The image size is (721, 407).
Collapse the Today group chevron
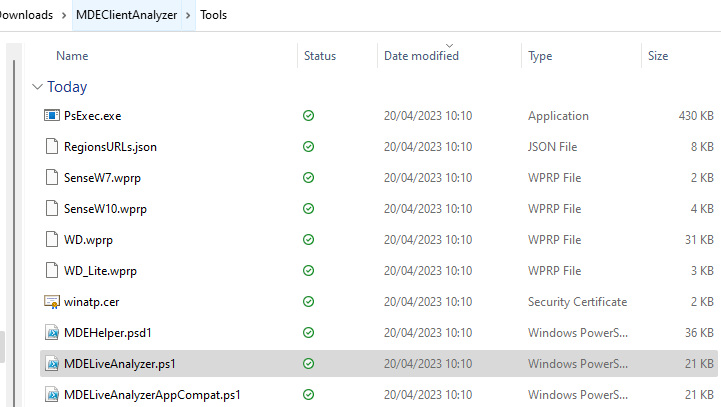pos(37,87)
